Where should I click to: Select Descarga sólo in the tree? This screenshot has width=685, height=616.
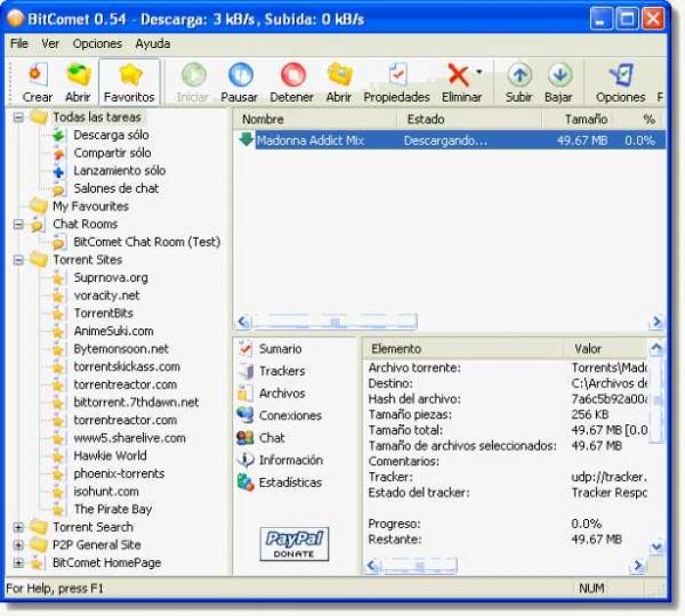pyautogui.click(x=111, y=135)
